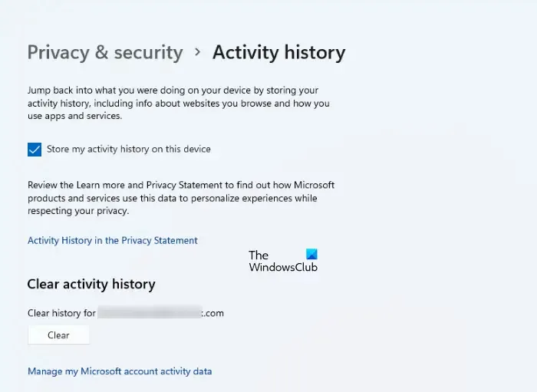Go back to Privacy & security breadcrumb
The image size is (537, 392).
[105, 53]
